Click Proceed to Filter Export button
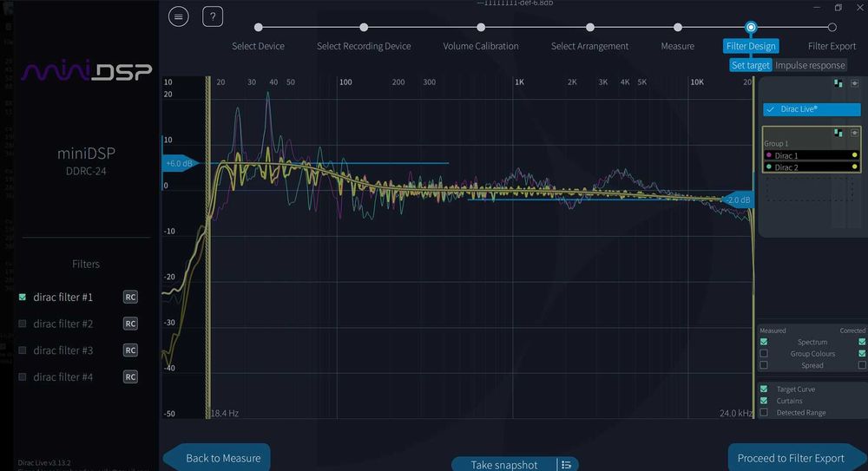868x471 pixels. [797, 458]
